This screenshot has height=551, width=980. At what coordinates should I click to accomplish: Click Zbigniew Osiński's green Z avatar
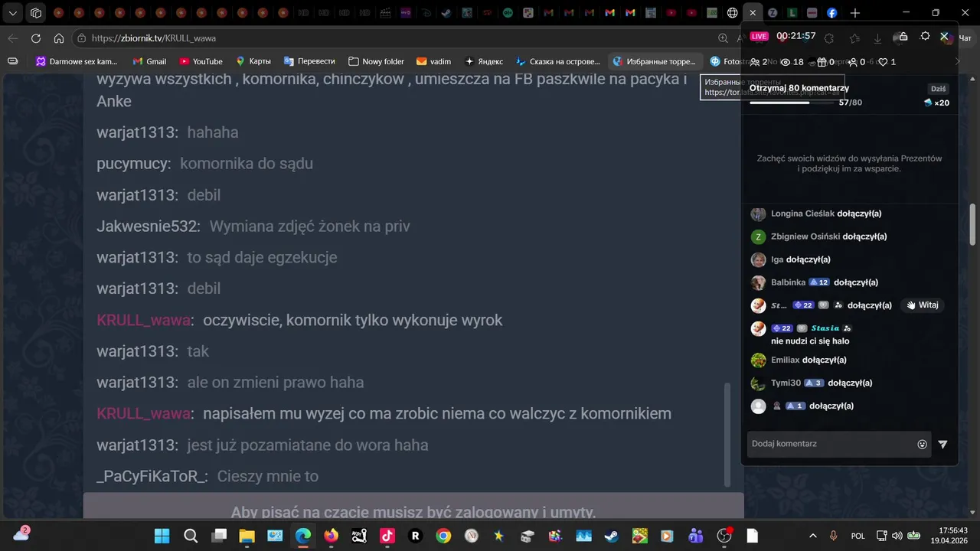(758, 236)
